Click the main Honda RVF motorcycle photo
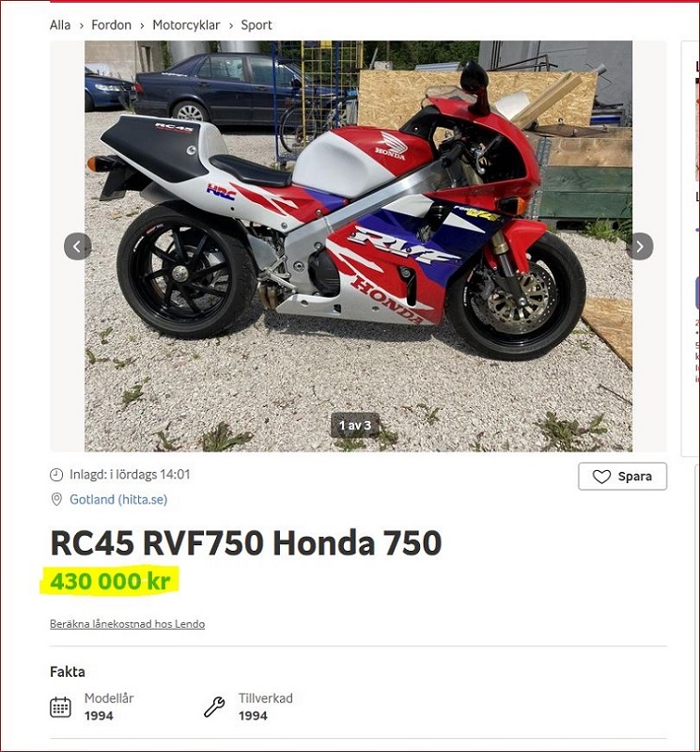This screenshot has height=752, width=700. tap(358, 246)
